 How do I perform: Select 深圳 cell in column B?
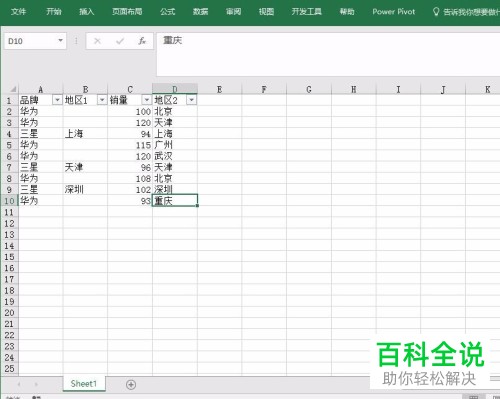tap(85, 190)
